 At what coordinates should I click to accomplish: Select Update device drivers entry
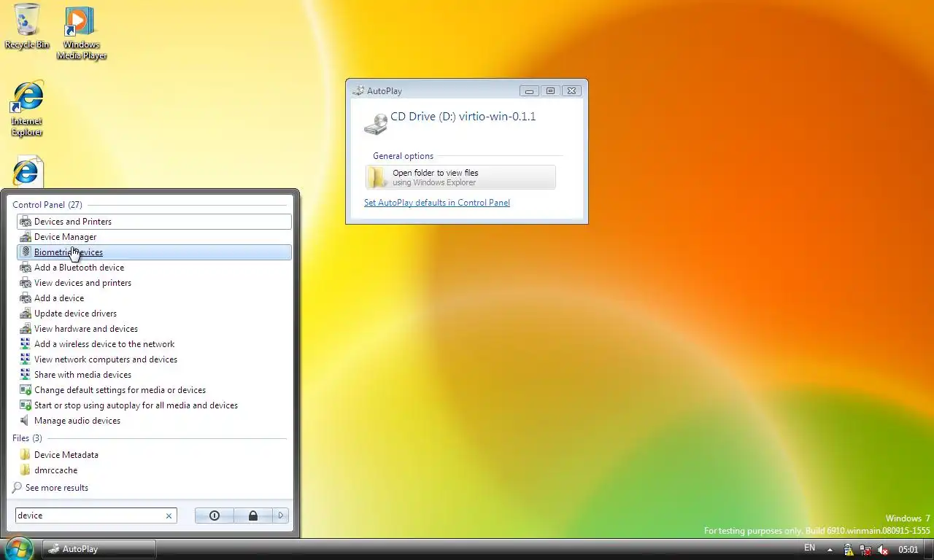point(154,314)
